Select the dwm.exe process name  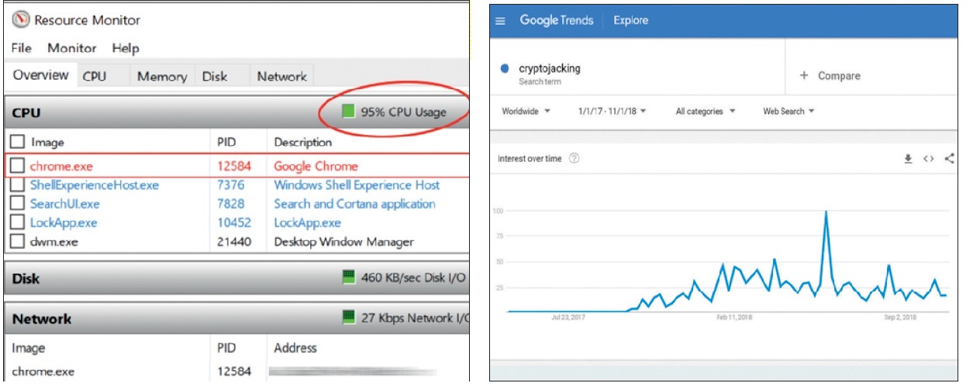point(54,241)
